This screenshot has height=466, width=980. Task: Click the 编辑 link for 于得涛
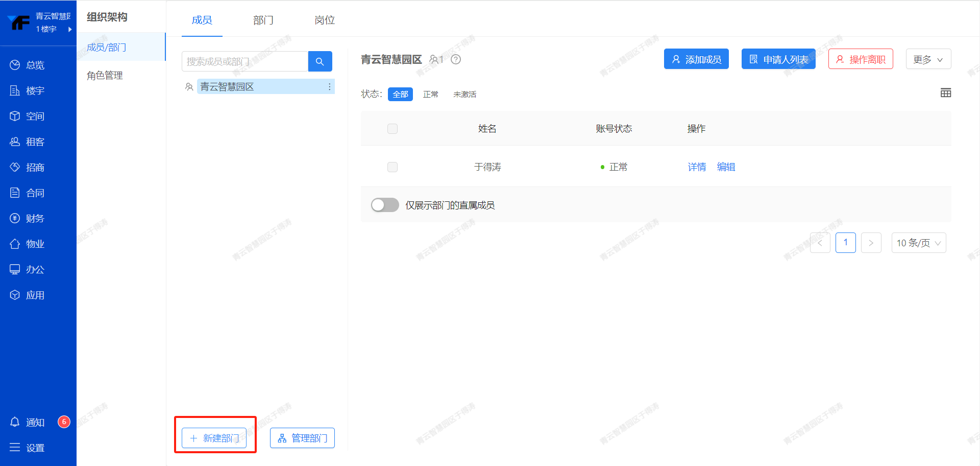pos(726,167)
